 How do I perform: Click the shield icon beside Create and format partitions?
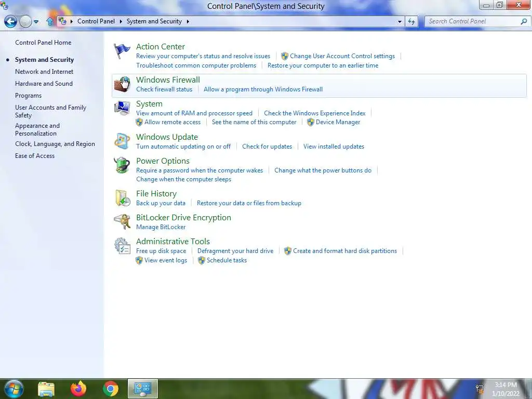click(288, 251)
